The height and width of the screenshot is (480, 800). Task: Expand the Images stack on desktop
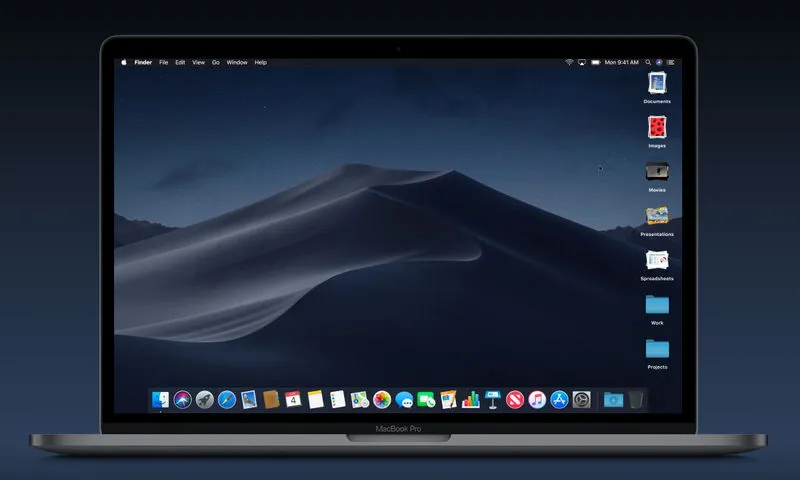[657, 128]
